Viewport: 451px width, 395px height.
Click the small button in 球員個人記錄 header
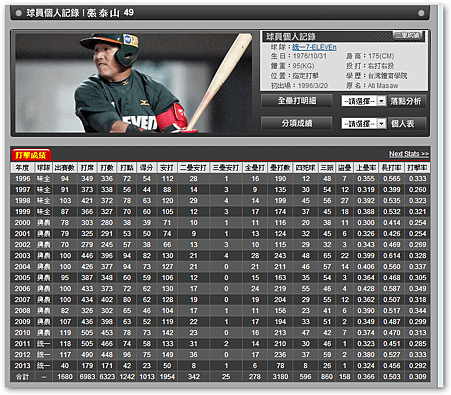click(x=408, y=35)
